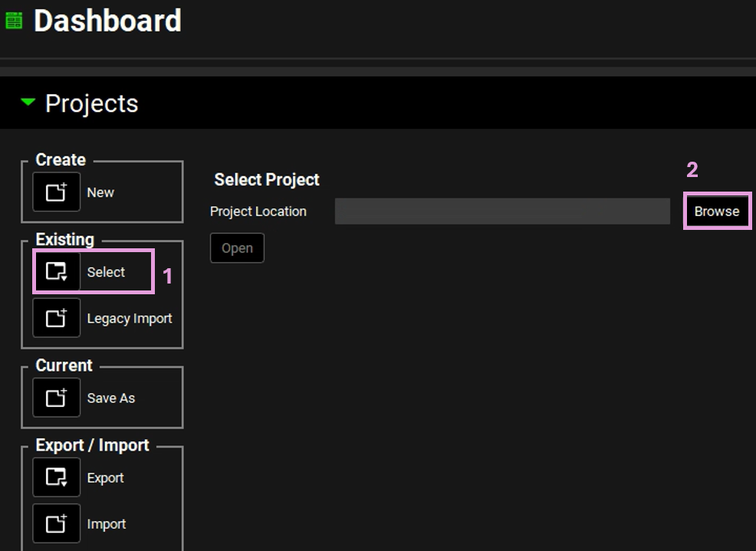Click the Export project icon
The width and height of the screenshot is (756, 551).
tap(56, 477)
